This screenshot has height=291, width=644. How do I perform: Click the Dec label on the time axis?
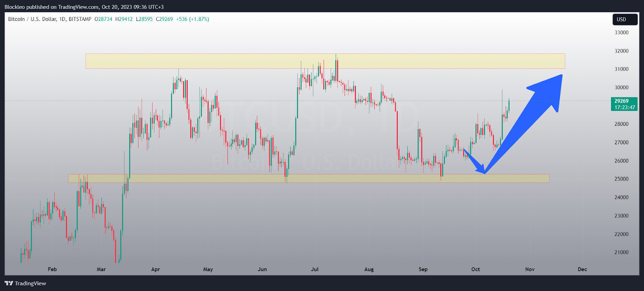[582, 269]
